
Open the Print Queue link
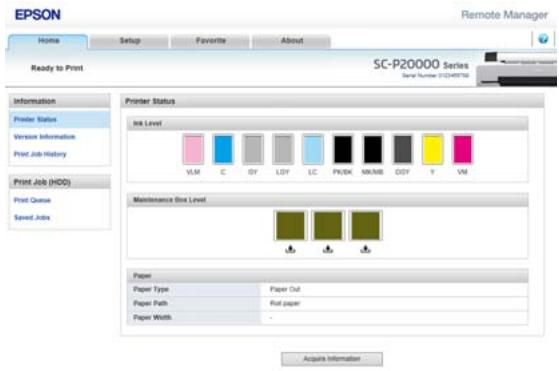[32, 200]
